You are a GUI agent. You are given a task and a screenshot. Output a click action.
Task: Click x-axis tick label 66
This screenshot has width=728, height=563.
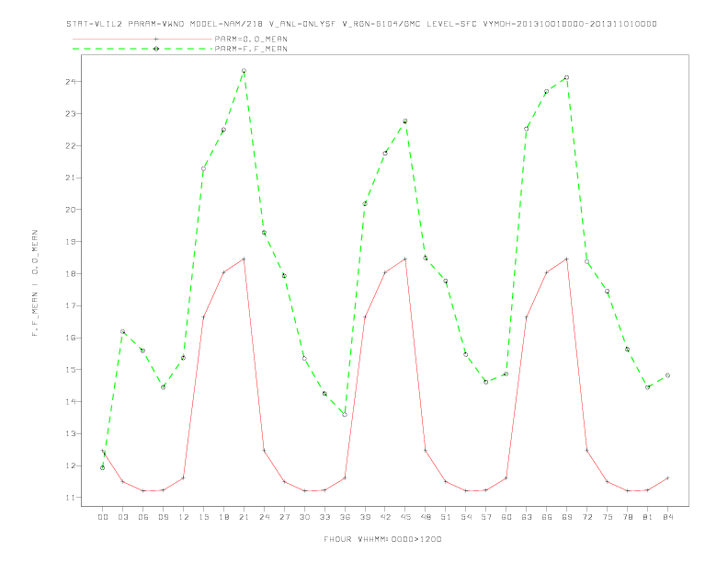coord(547,517)
